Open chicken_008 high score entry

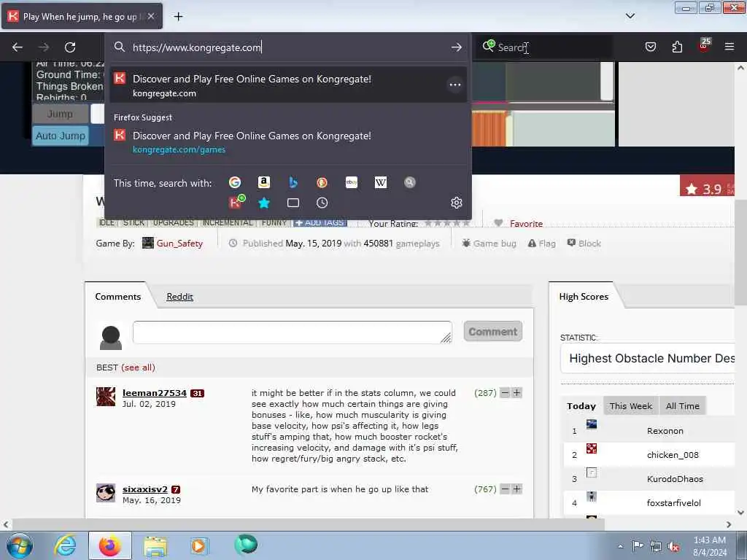point(673,455)
